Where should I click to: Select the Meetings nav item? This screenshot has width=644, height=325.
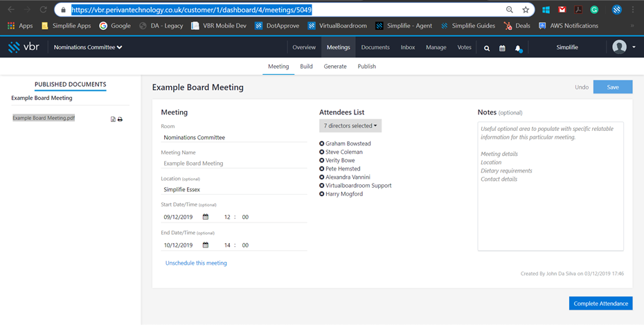[x=339, y=47]
